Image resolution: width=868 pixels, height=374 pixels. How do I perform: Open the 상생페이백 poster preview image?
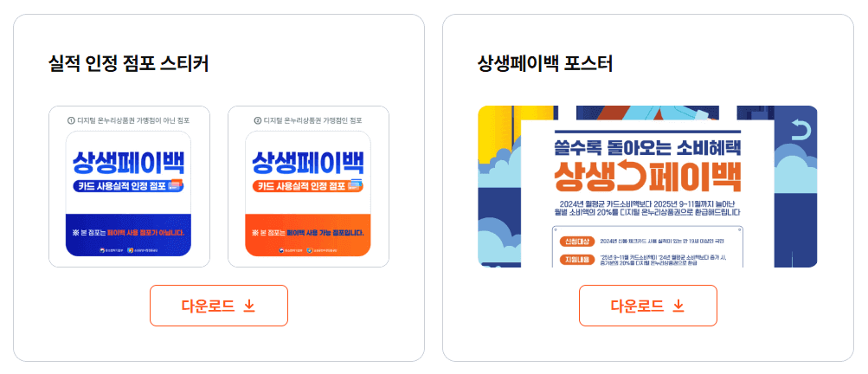(647, 186)
